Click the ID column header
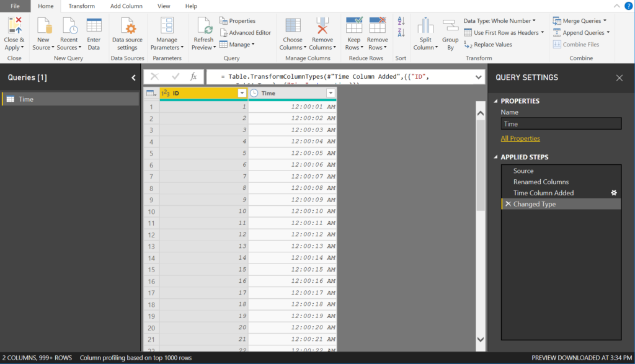Viewport: 635px width, 364px height. pos(203,93)
